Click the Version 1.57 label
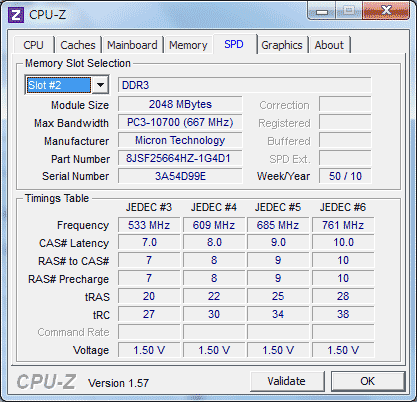417x402 pixels. (x=118, y=383)
